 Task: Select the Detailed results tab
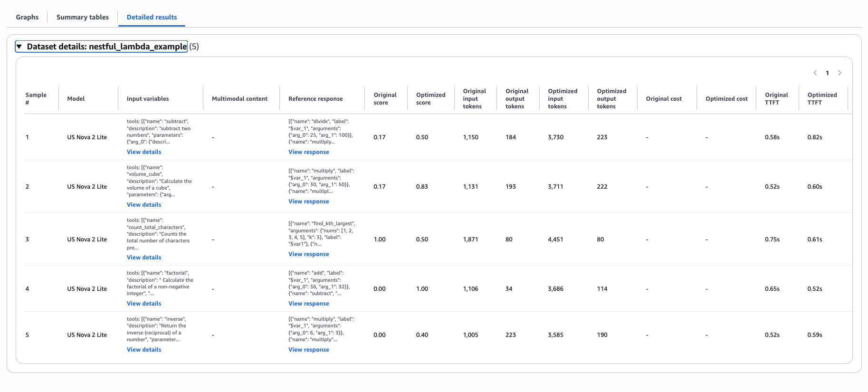(152, 17)
